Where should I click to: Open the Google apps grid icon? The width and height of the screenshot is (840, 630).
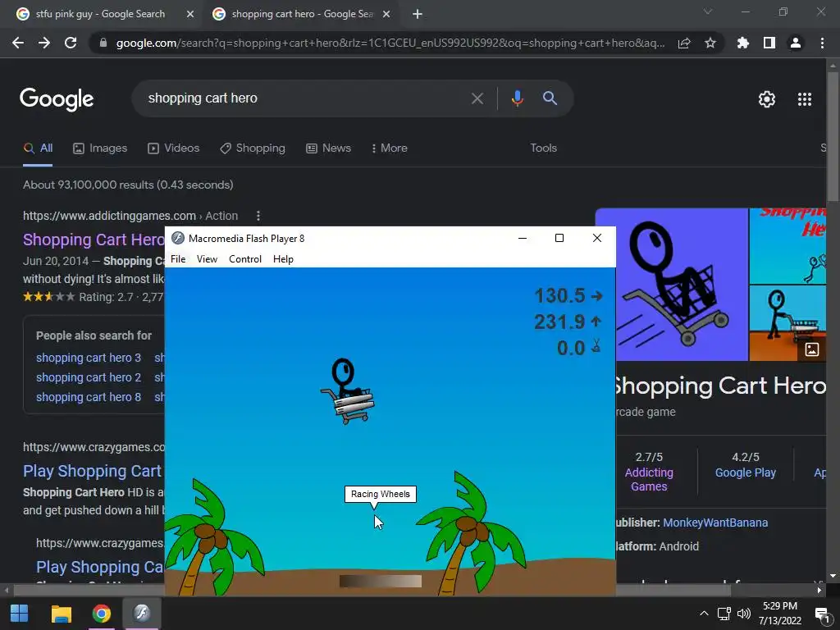(x=805, y=99)
